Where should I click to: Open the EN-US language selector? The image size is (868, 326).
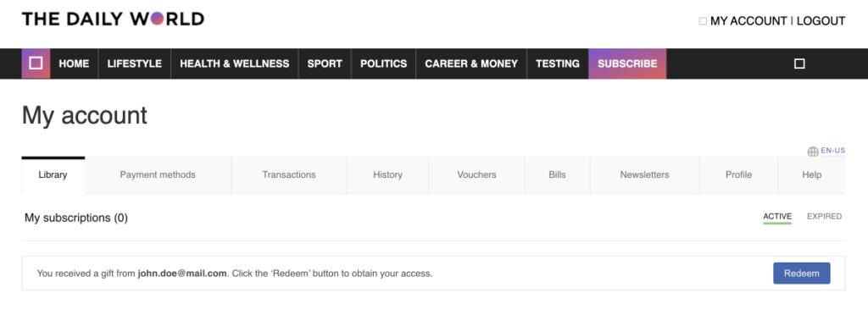point(832,150)
